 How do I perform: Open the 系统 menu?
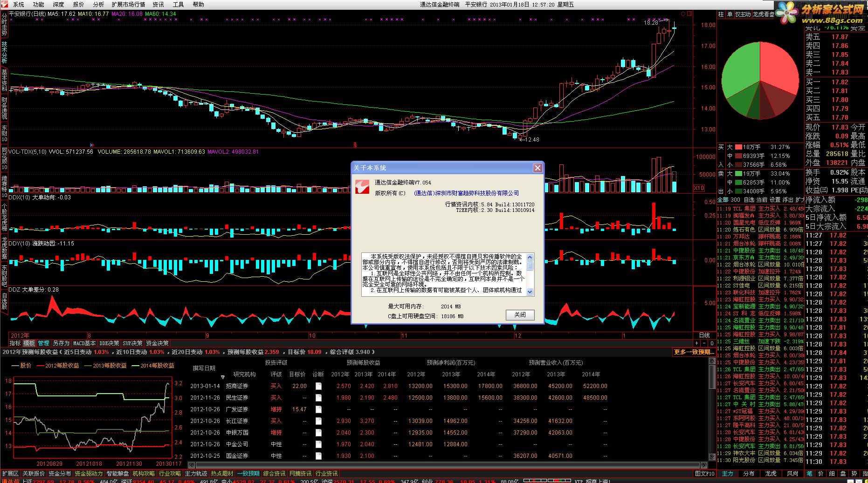(x=19, y=4)
